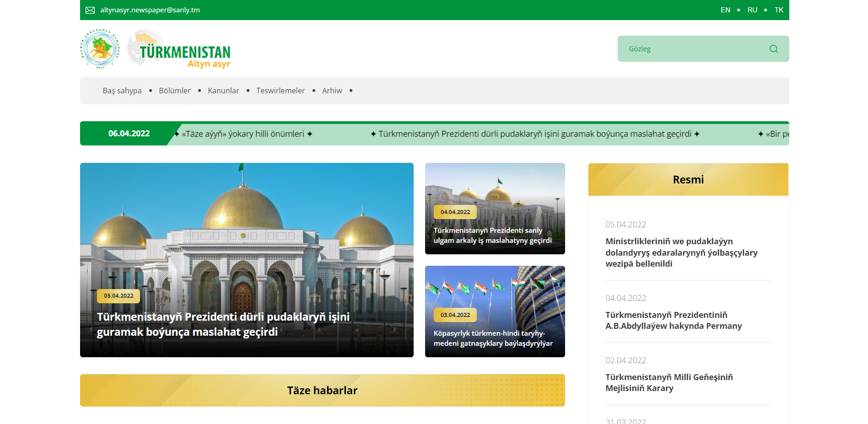Screen dimensions: 868x424
Task: Click the envelope email icon
Action: pyautogui.click(x=90, y=10)
